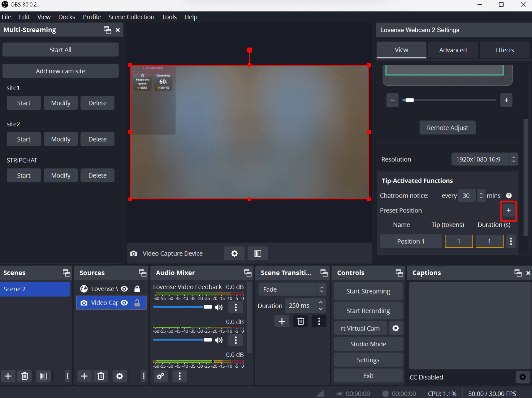Viewport: 532px width, 398px height.
Task: Switch to the Effects tab
Action: pos(504,50)
